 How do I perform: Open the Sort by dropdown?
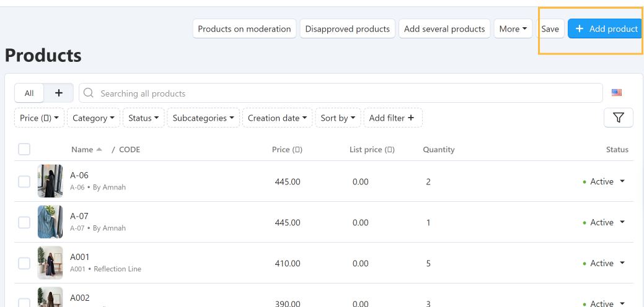(338, 118)
